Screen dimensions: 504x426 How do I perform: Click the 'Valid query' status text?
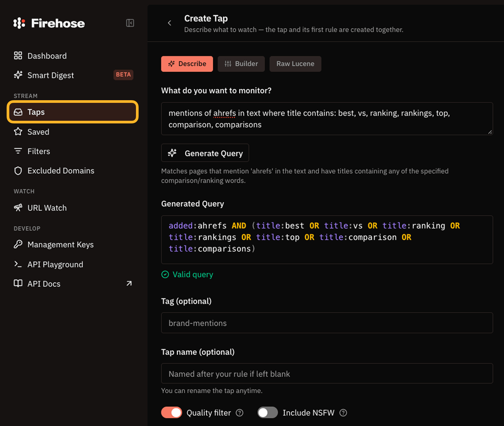pyautogui.click(x=193, y=274)
